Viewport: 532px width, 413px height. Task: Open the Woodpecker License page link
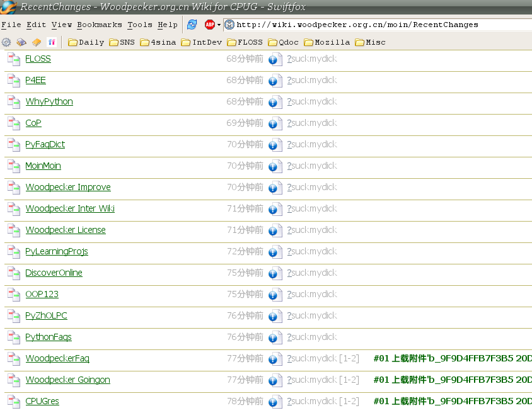[x=66, y=230]
